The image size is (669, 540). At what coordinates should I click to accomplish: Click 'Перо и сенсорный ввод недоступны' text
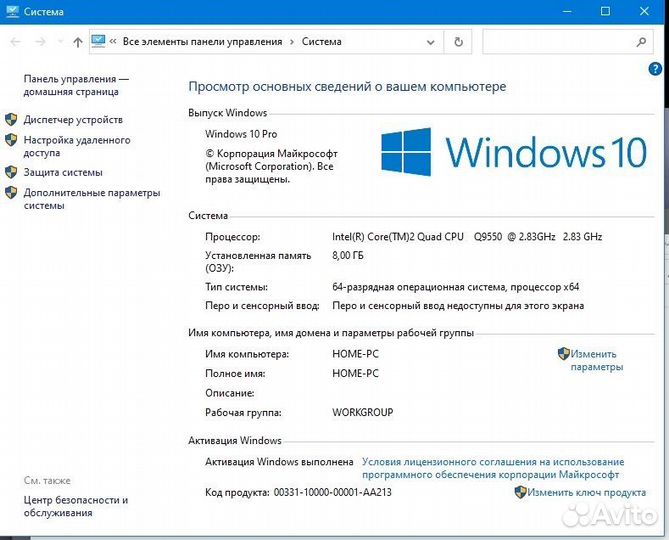coord(458,306)
